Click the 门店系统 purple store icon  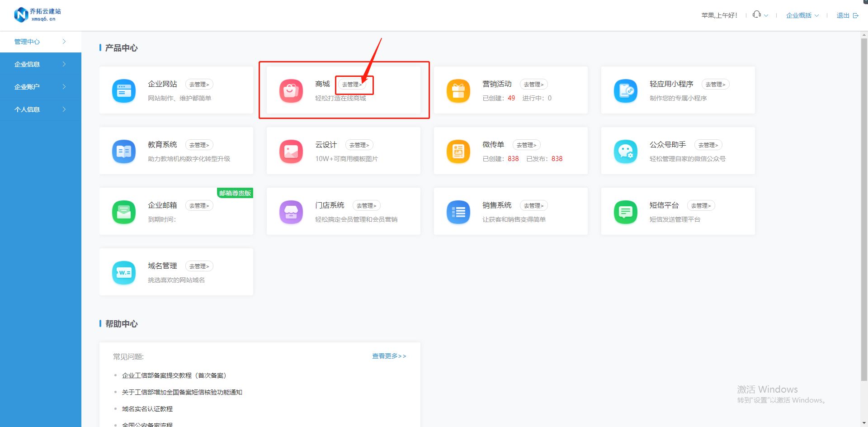coord(291,212)
